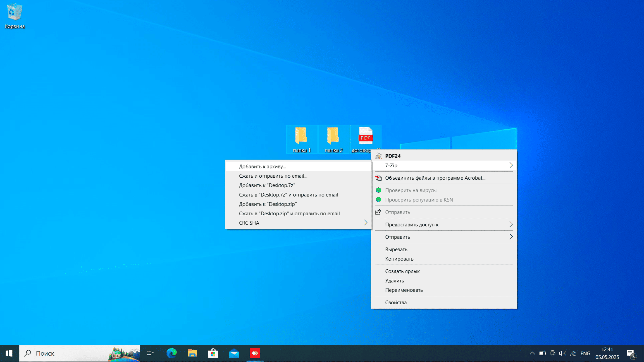Select the папка 2 folder icon
This screenshot has width=644, height=362.
coord(333,139)
